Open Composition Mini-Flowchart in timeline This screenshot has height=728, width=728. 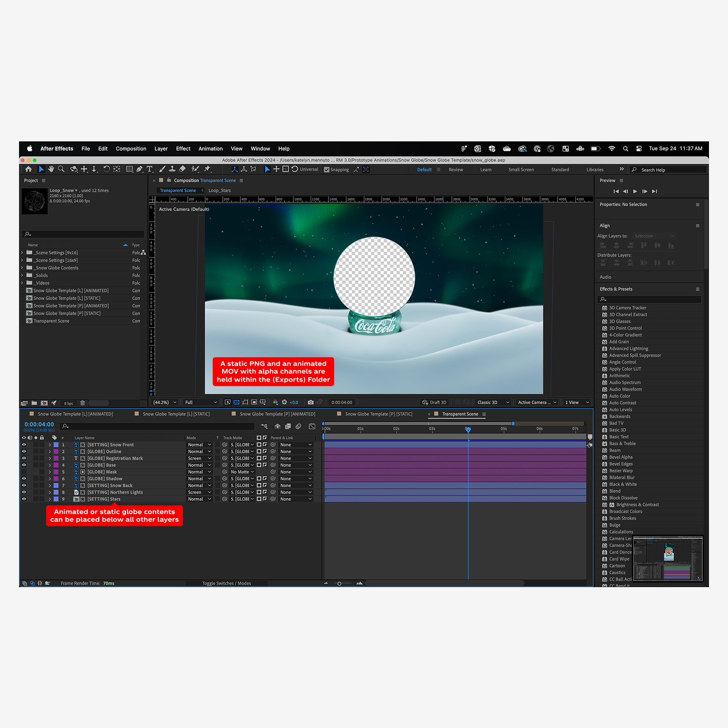click(x=264, y=426)
